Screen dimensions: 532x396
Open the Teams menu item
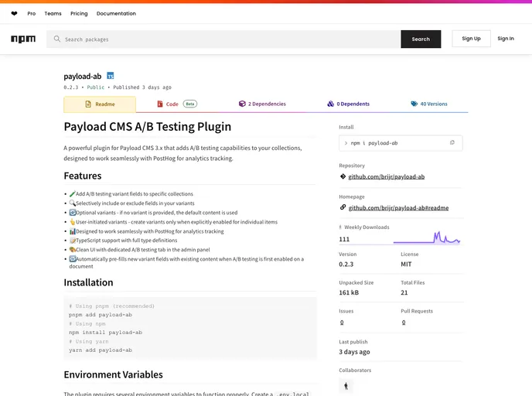53,14
